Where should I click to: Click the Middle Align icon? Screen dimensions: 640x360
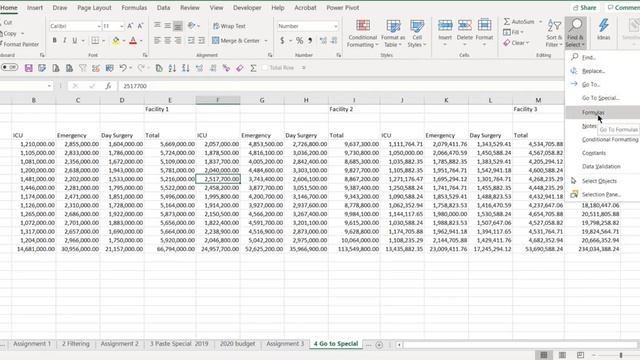click(x=167, y=26)
